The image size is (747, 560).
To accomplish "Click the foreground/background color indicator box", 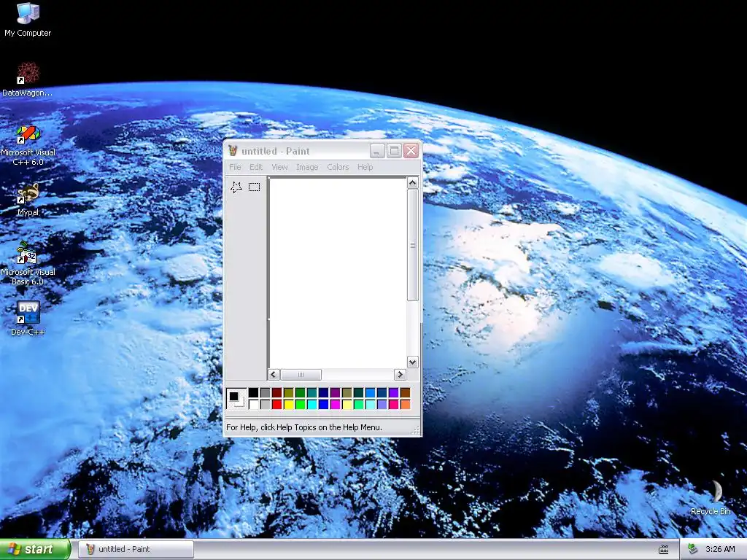I will pos(236,399).
